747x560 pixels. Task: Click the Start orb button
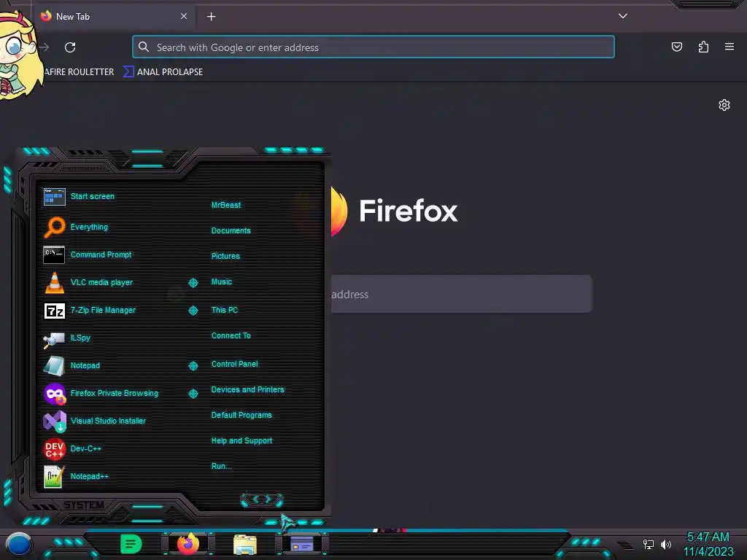point(19,544)
